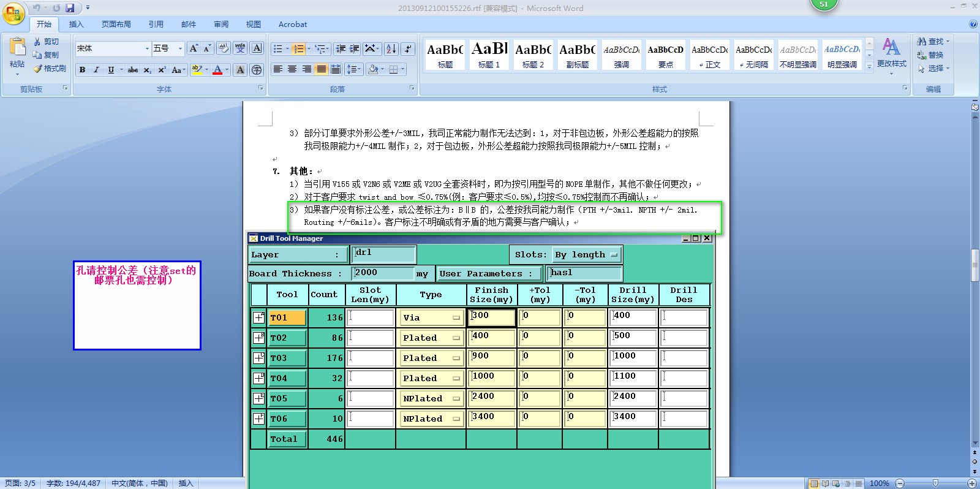The image size is (980, 489).
Task: Open the 页面布局 (Page Layout) tab
Action: pyautogui.click(x=116, y=25)
